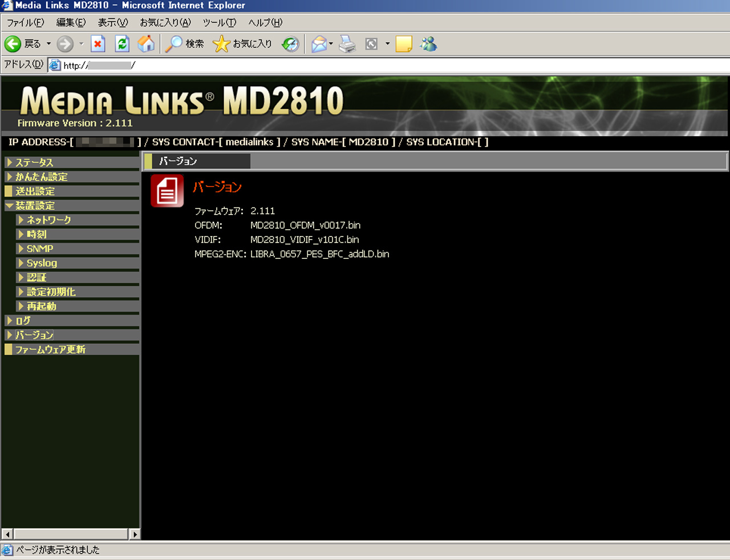Open the ヘルプ(H) menu
This screenshot has height=560, width=730.
click(265, 23)
